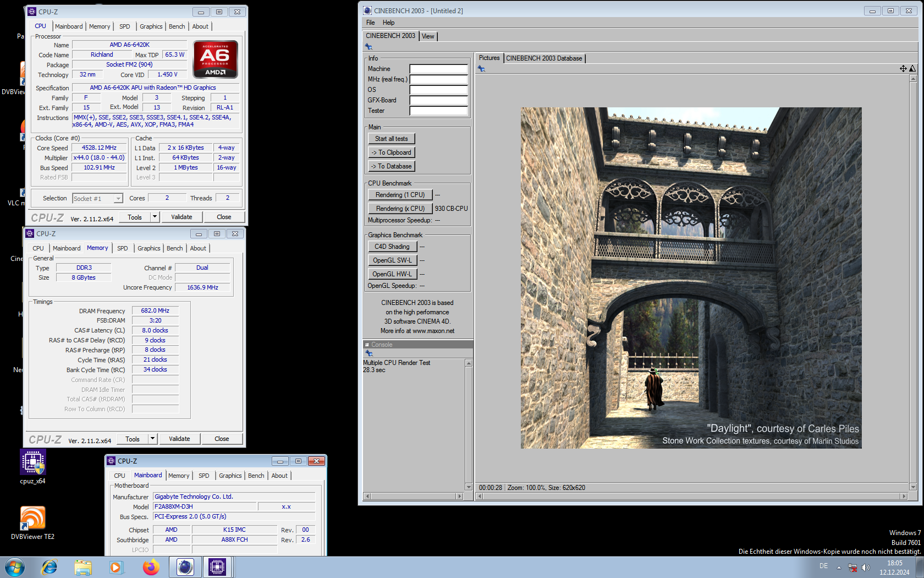924x578 pixels.
Task: Click the move cross icon in Pictures panel
Action: [903, 68]
